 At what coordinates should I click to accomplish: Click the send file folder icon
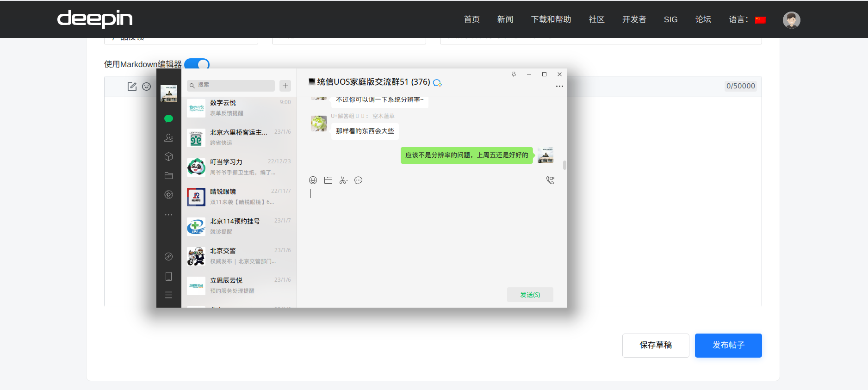pyautogui.click(x=328, y=180)
